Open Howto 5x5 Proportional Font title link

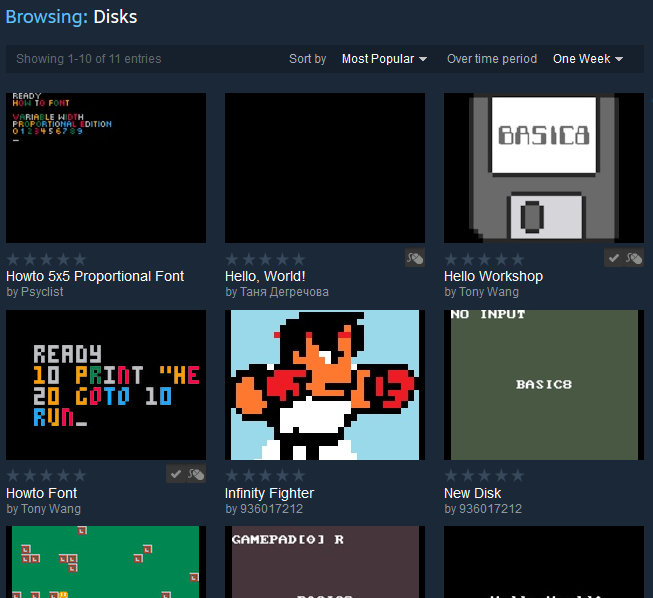pyautogui.click(x=95, y=276)
